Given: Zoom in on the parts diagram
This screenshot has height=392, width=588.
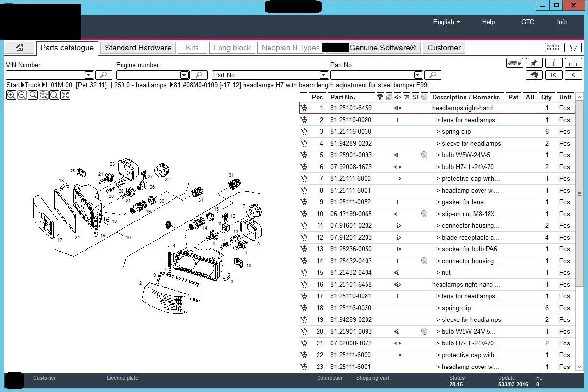Looking at the screenshot, I should click(x=11, y=95).
